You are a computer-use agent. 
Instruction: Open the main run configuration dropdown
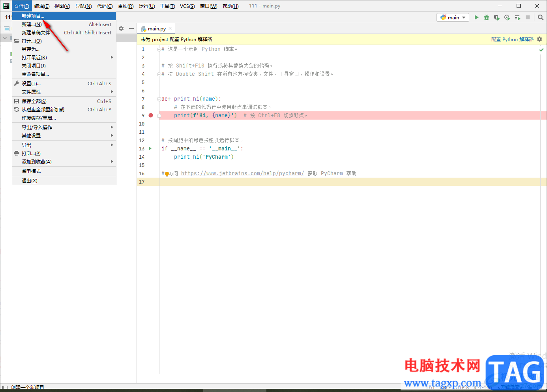[453, 17]
